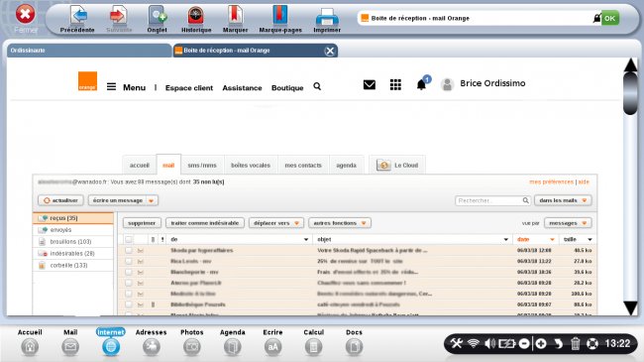Click the red Fermer close icon
The width and height of the screenshot is (644, 362).
point(26,15)
